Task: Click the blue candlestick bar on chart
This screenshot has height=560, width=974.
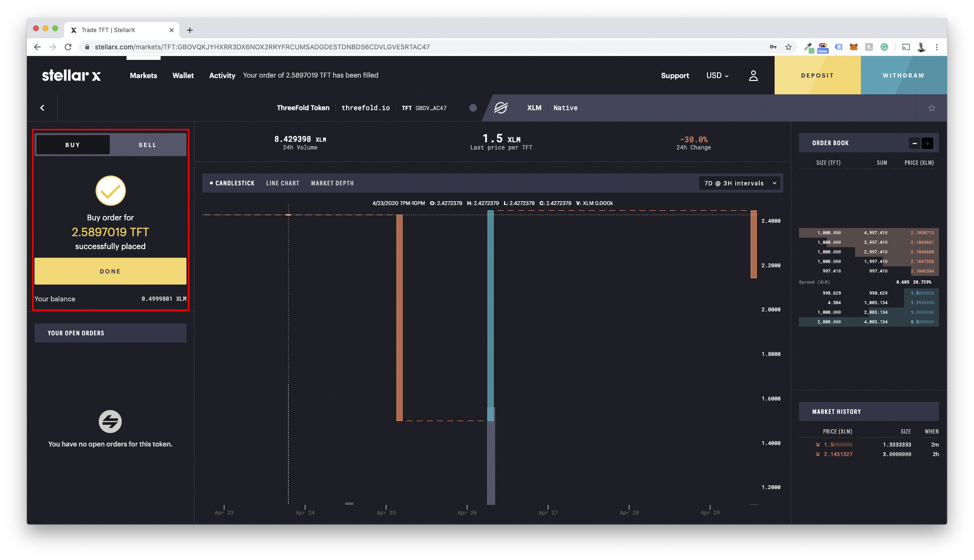Action: [491, 316]
